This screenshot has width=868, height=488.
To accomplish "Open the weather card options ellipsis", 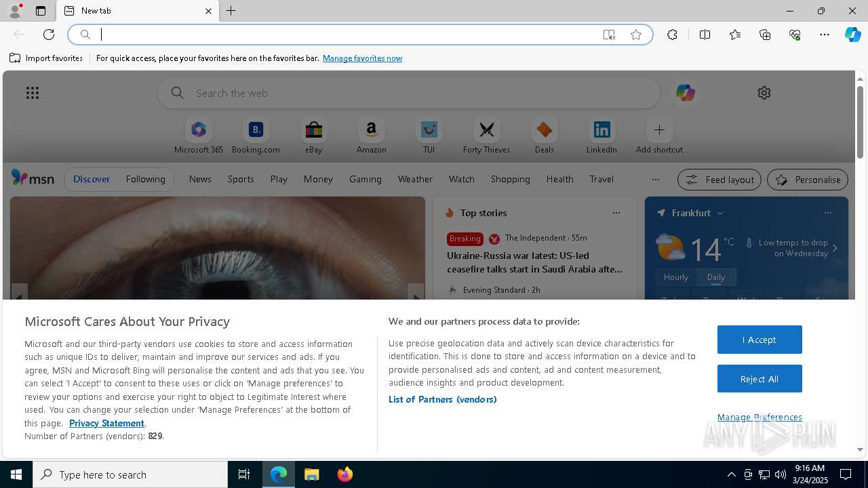I will tap(827, 213).
